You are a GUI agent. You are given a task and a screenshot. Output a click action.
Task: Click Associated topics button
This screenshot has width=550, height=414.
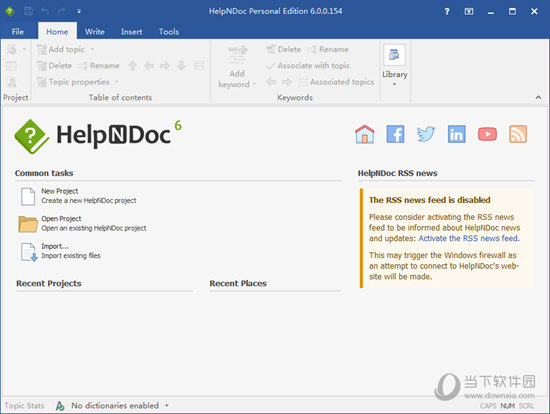pyautogui.click(x=336, y=82)
